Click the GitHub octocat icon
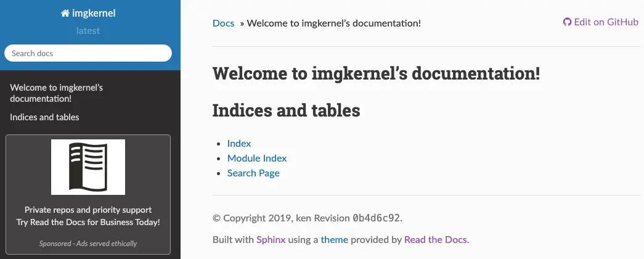644x259 pixels. click(x=567, y=22)
